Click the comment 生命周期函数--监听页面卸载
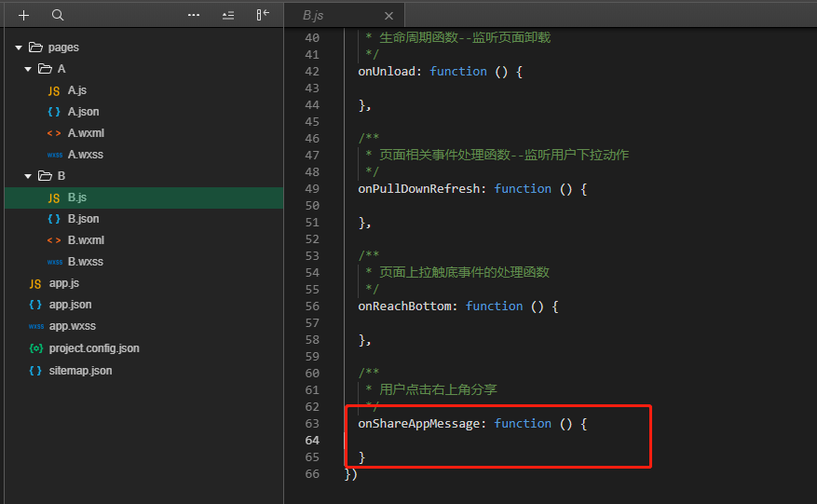This screenshot has width=817, height=504. point(465,37)
